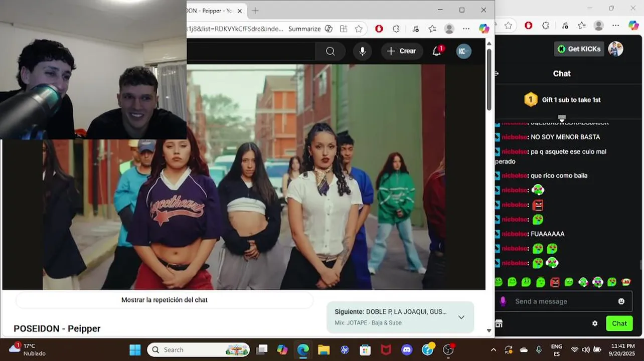Click the Opera red extension icon in front browser
Viewport: 644px width, 361px height.
click(x=379, y=29)
